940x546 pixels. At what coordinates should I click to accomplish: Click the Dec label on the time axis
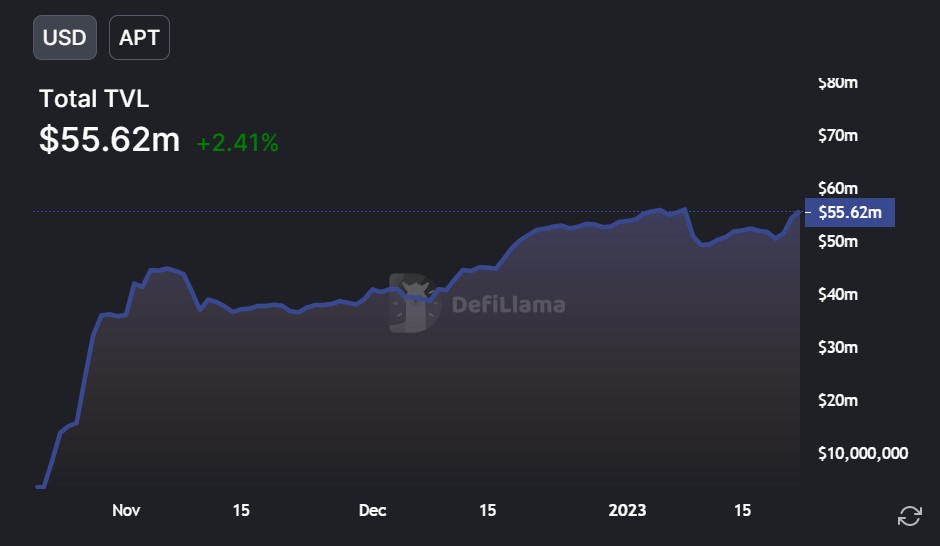coord(372,510)
